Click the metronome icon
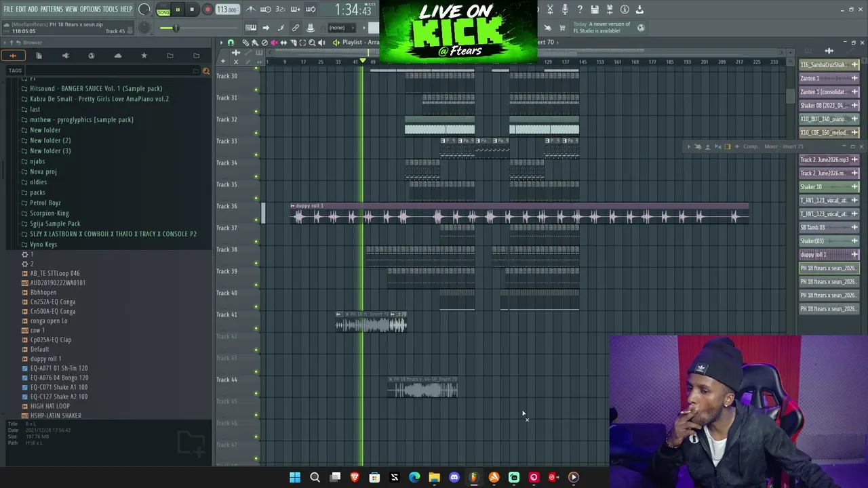 [x=251, y=9]
